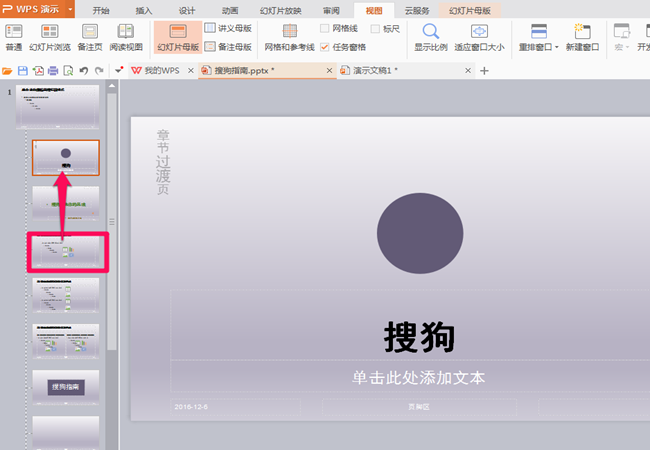
Task: Switch to 我的WPS document tab
Action: (162, 70)
